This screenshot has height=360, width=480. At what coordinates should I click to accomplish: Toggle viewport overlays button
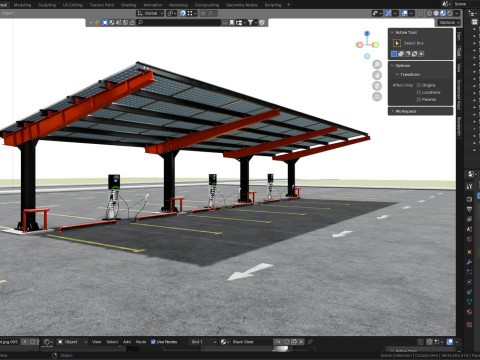pos(405,13)
